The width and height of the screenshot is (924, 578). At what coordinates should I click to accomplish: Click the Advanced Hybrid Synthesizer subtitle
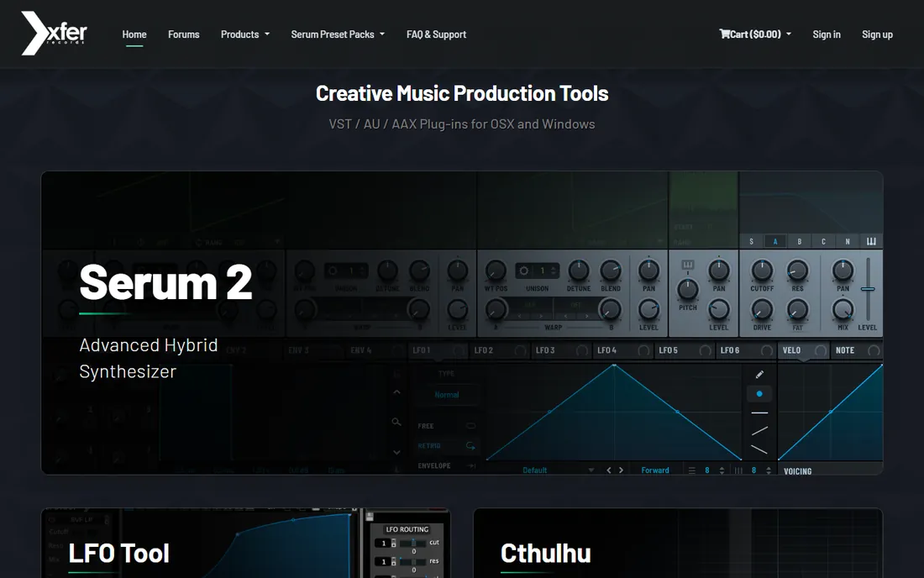click(x=149, y=358)
